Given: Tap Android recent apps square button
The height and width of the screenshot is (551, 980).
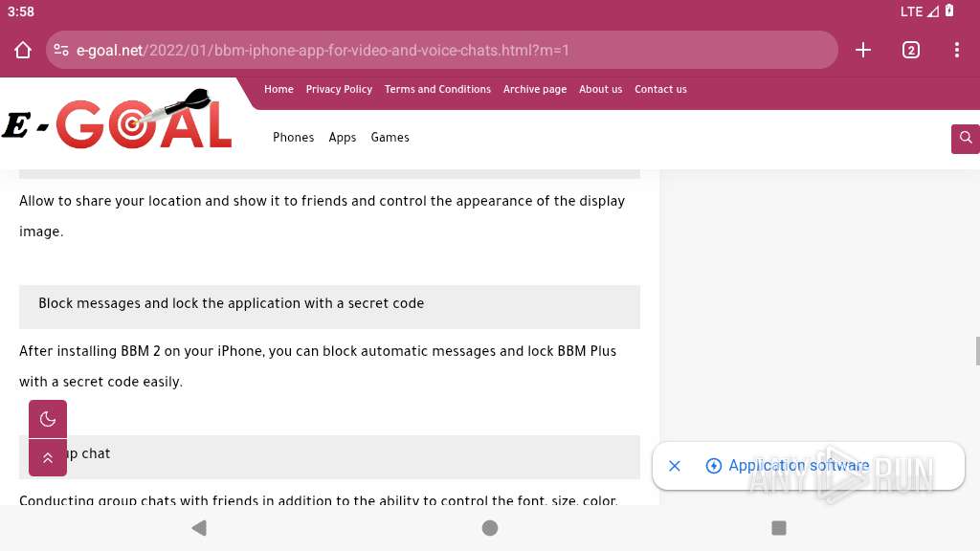Looking at the screenshot, I should pos(779,528).
